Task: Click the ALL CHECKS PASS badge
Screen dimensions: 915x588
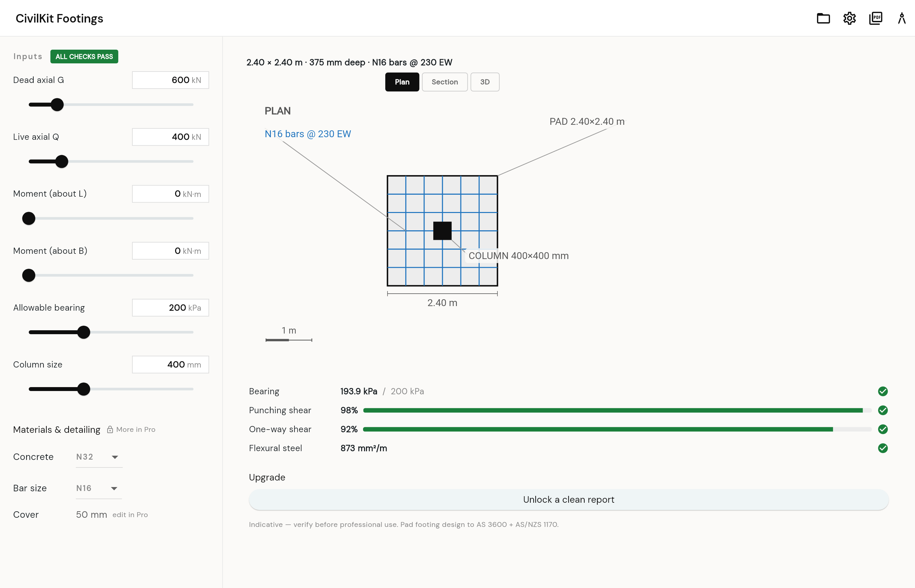Action: 84,57
